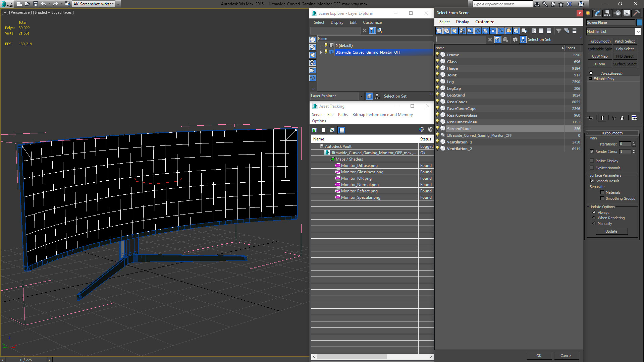Select the Always update radio button

click(x=594, y=212)
